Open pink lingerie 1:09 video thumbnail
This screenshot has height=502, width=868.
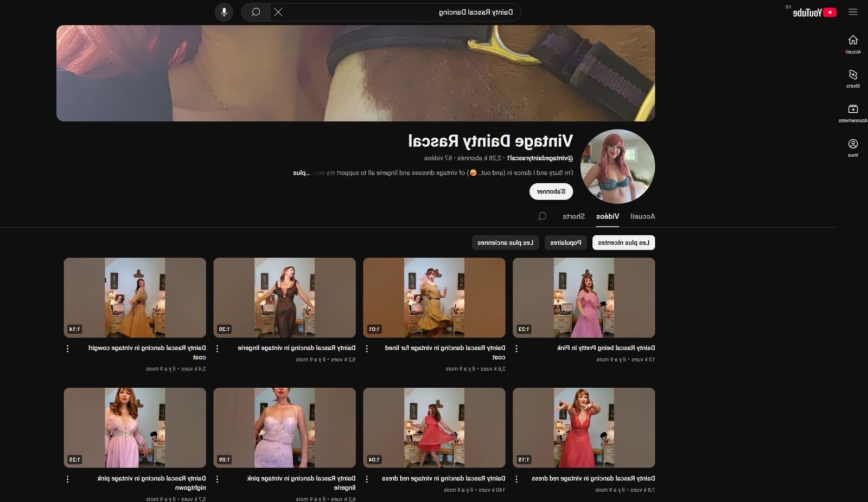click(284, 428)
